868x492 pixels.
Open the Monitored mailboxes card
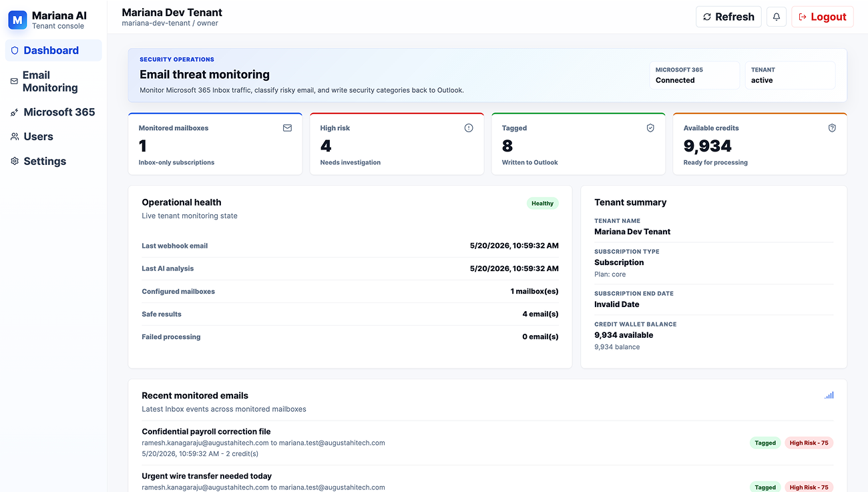[x=215, y=144]
